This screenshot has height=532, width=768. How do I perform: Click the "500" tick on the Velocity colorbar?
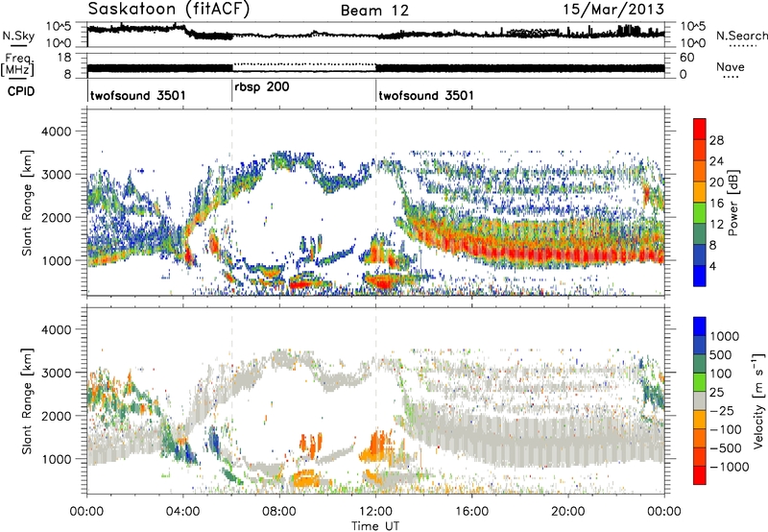[x=720, y=354]
